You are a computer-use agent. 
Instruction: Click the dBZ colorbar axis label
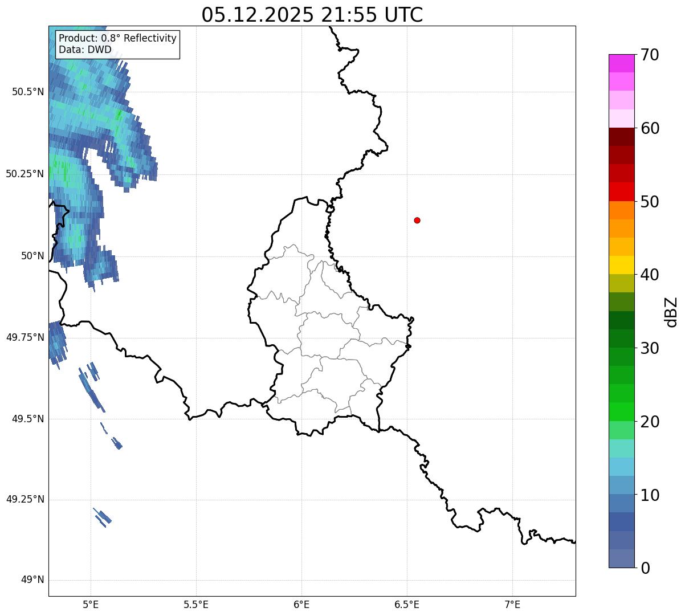(671, 312)
